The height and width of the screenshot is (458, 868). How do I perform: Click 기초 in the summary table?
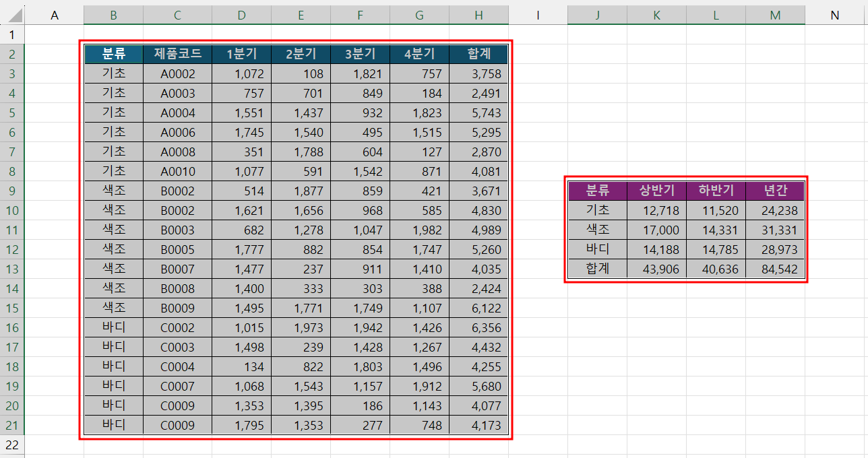point(597,211)
